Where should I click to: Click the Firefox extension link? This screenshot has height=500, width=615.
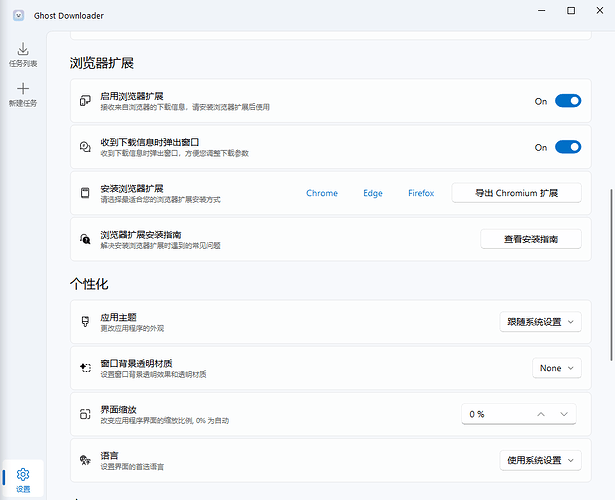(x=421, y=193)
